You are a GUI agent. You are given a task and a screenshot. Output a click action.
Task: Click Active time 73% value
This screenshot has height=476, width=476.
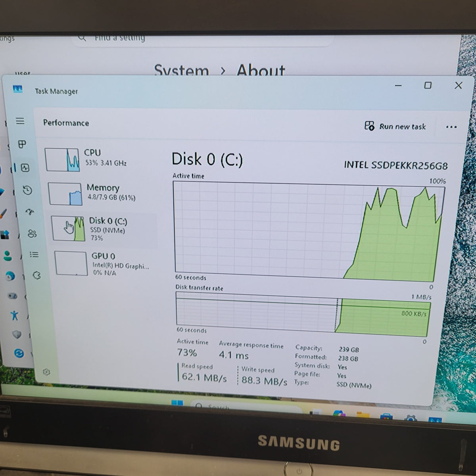click(187, 352)
